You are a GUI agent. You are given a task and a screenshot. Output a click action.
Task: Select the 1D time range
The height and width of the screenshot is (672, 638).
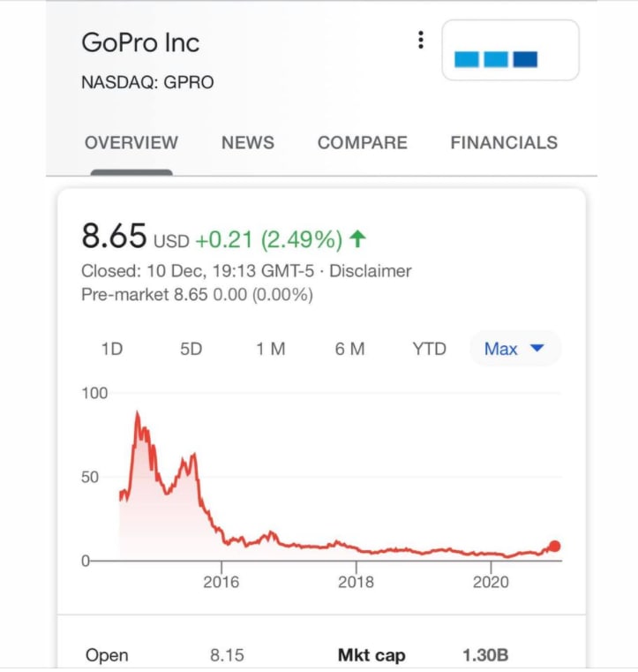pyautogui.click(x=112, y=349)
